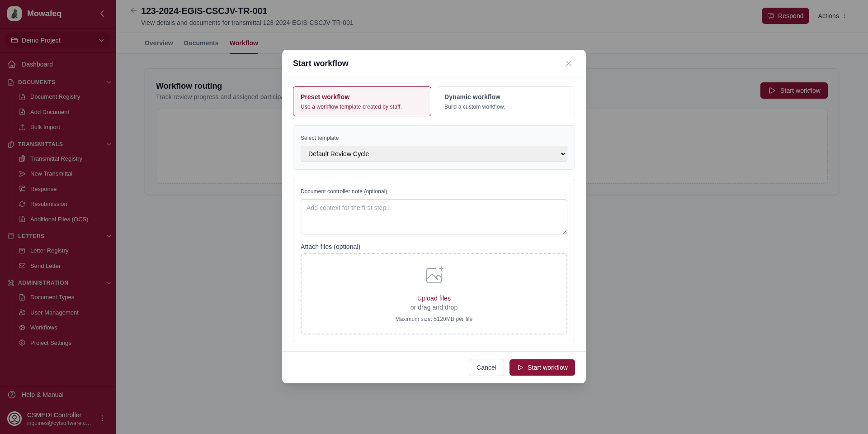Click the Bulk Import upload icon
This screenshot has height=434, width=868.
[23, 127]
